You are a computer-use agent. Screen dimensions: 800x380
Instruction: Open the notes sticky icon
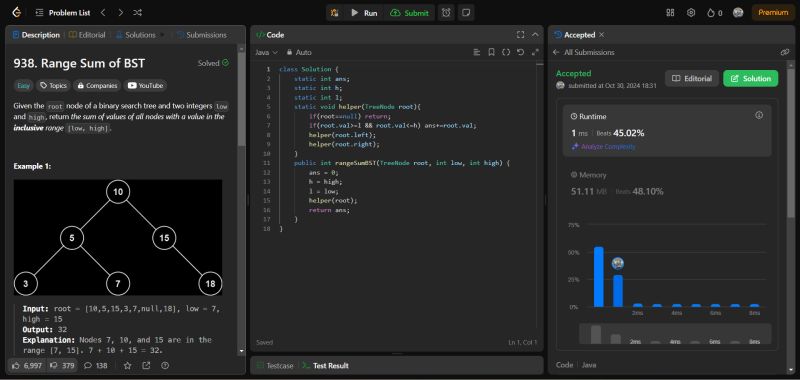tap(465, 13)
